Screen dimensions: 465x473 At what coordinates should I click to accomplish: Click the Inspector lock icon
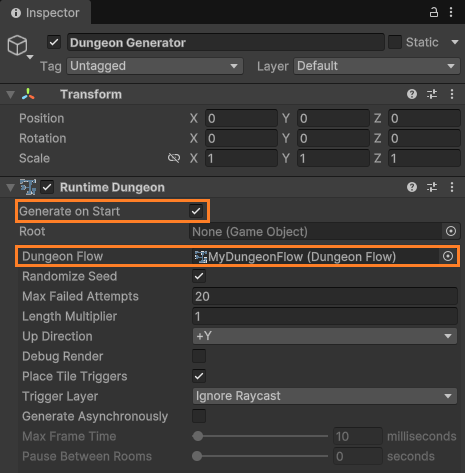433,13
